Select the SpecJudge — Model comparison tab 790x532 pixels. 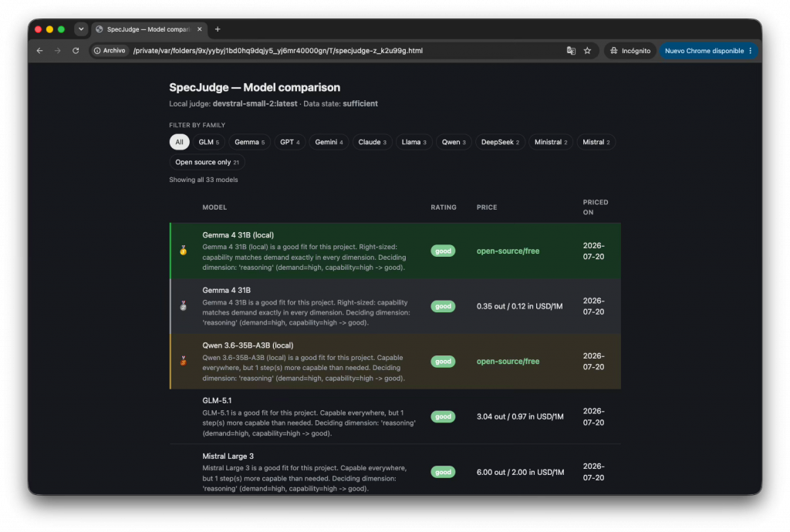pos(149,29)
